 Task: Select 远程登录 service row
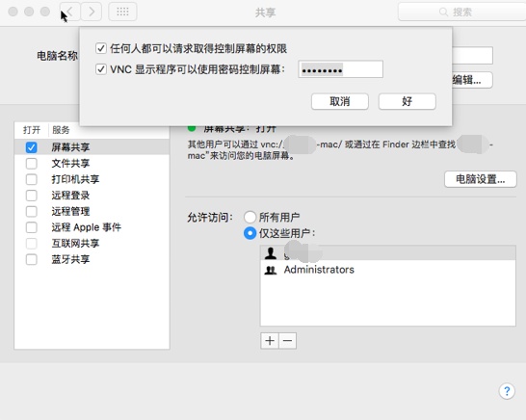(x=92, y=196)
